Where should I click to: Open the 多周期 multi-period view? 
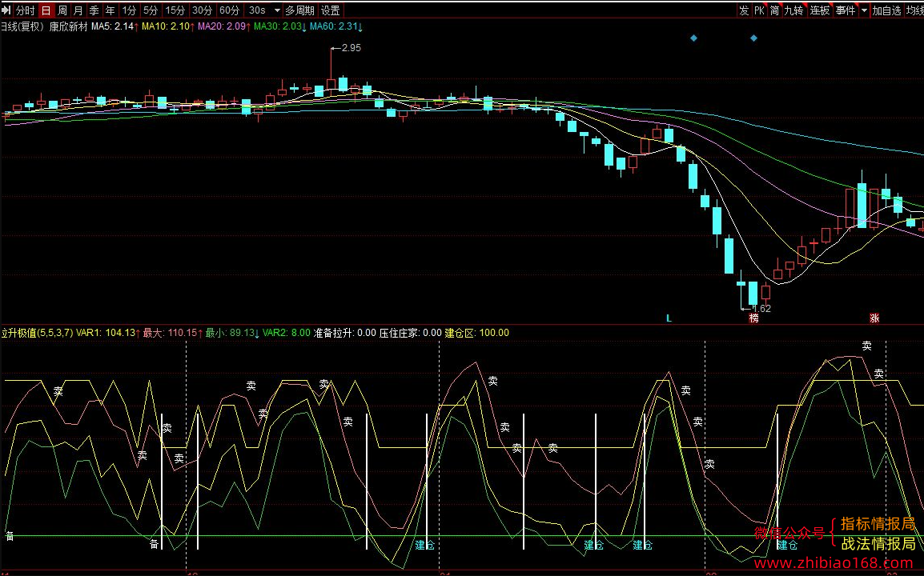pyautogui.click(x=299, y=10)
